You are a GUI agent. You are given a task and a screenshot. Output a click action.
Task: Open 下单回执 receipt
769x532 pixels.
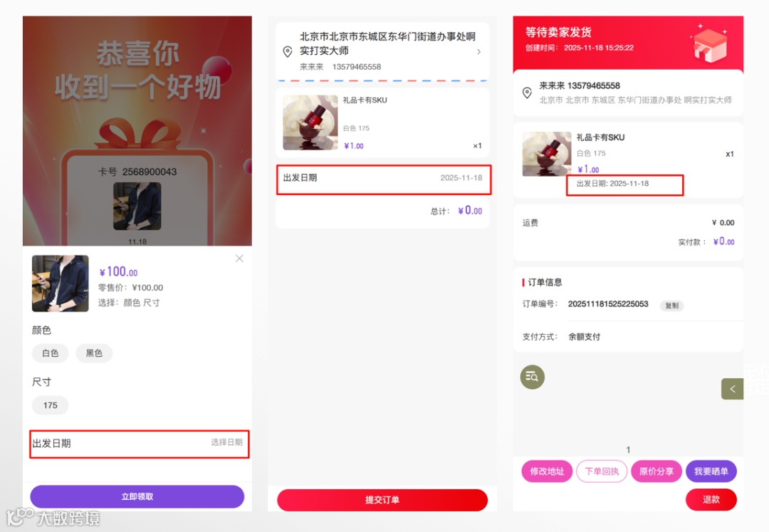(602, 471)
